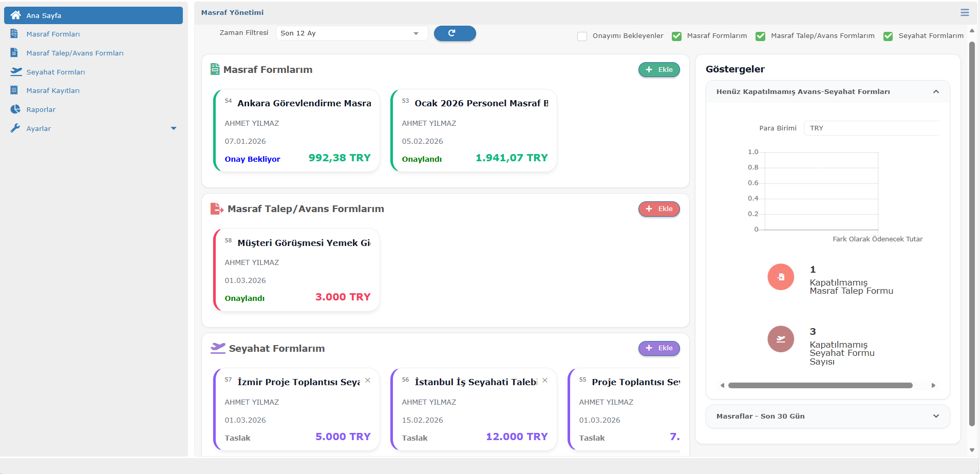Uncheck the Masraf Formlarım checkbox
Screen dimensions: 980x474
(676, 36)
